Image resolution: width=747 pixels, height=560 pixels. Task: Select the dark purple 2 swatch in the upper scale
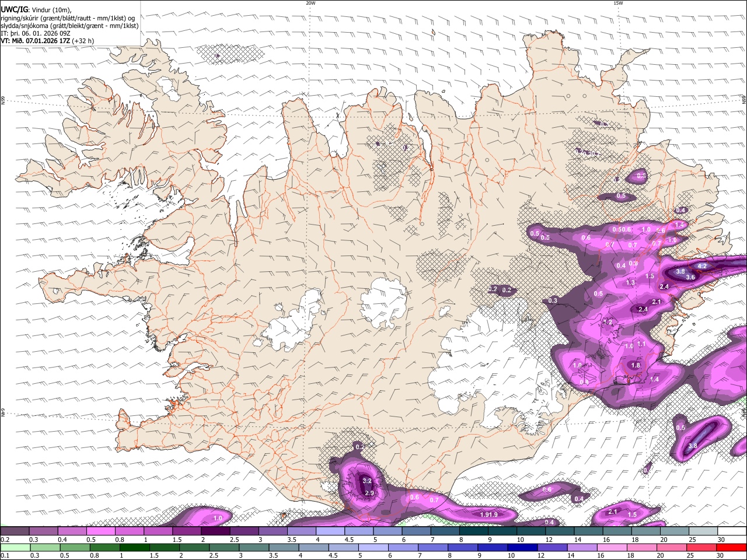pos(215,531)
